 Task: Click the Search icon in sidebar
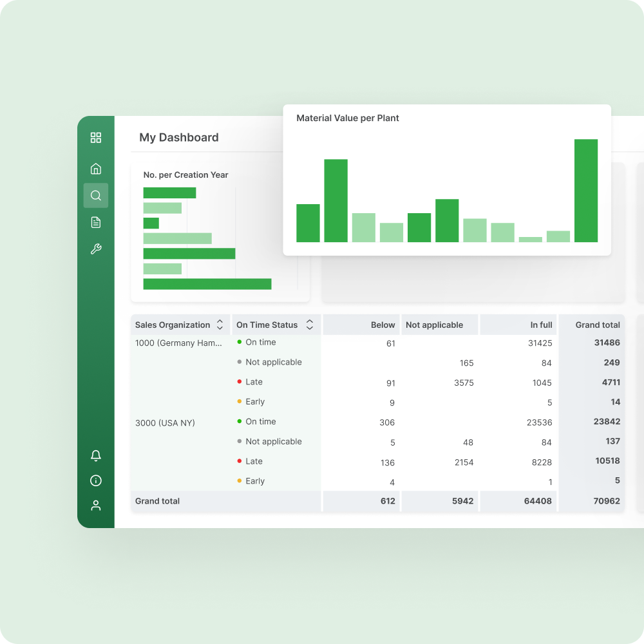[x=95, y=195]
